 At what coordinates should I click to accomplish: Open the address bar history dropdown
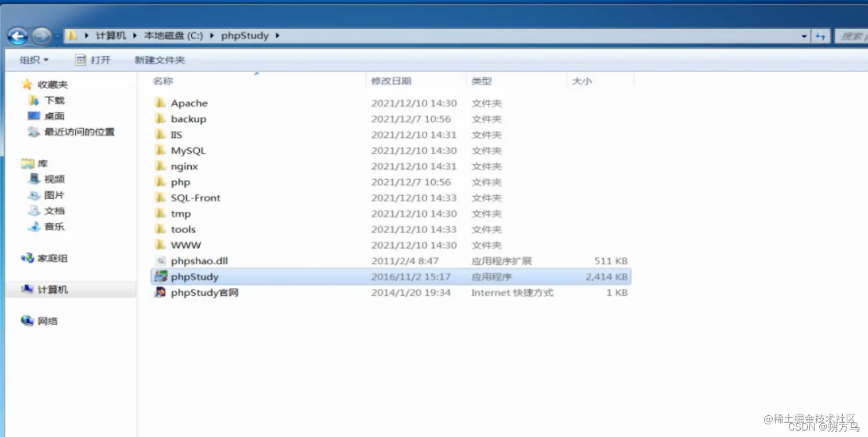tap(804, 36)
